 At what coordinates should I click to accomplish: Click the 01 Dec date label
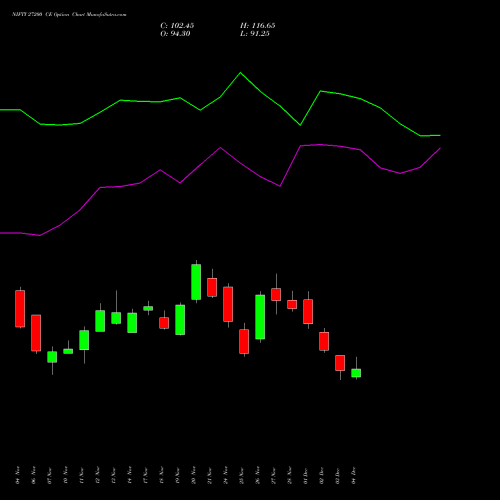tap(305, 475)
